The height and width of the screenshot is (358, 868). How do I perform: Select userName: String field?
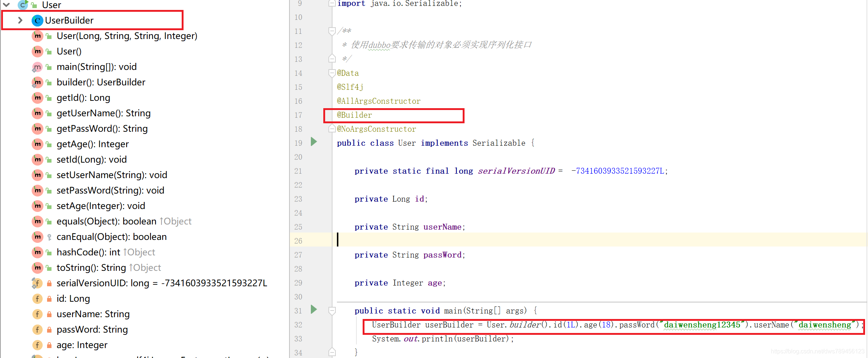(x=93, y=314)
